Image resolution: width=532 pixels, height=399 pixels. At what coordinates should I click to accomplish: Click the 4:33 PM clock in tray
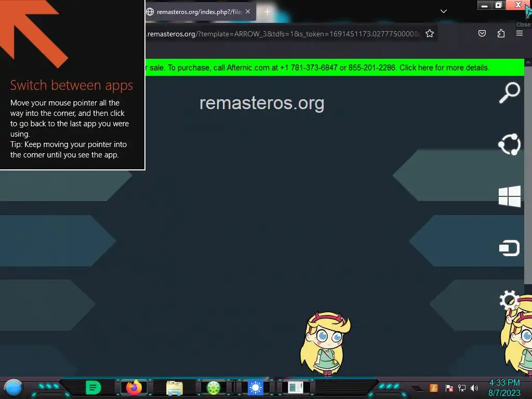coord(504,383)
